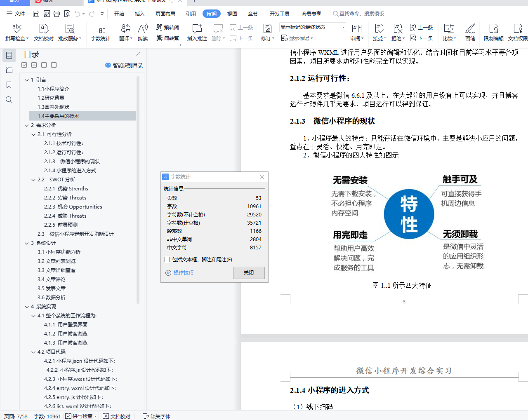Accept change with 接受 button

(379, 32)
